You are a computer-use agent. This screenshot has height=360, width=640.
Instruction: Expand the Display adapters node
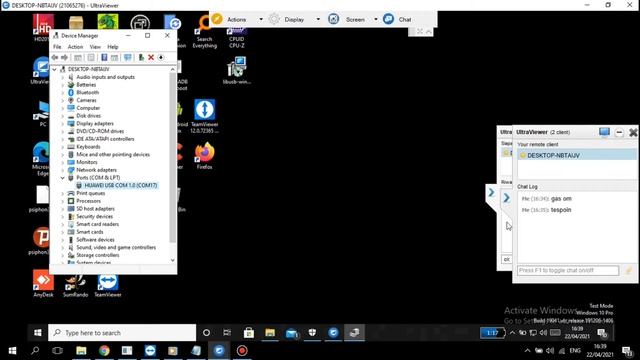click(x=63, y=124)
